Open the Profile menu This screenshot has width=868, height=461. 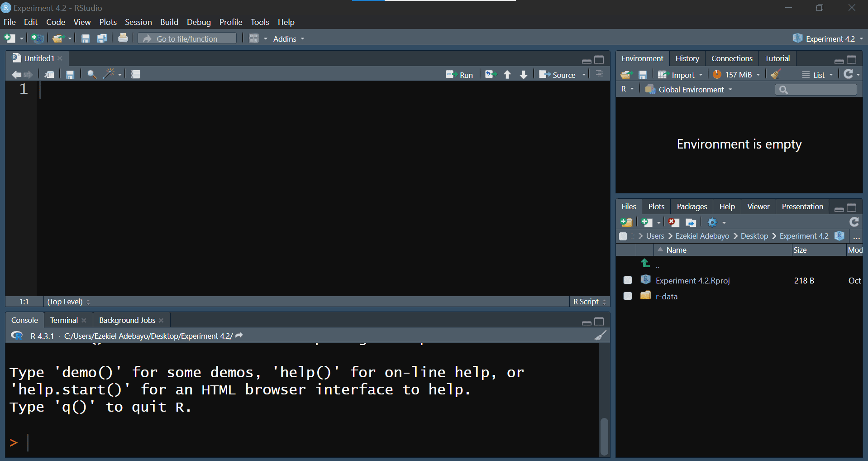pos(231,22)
